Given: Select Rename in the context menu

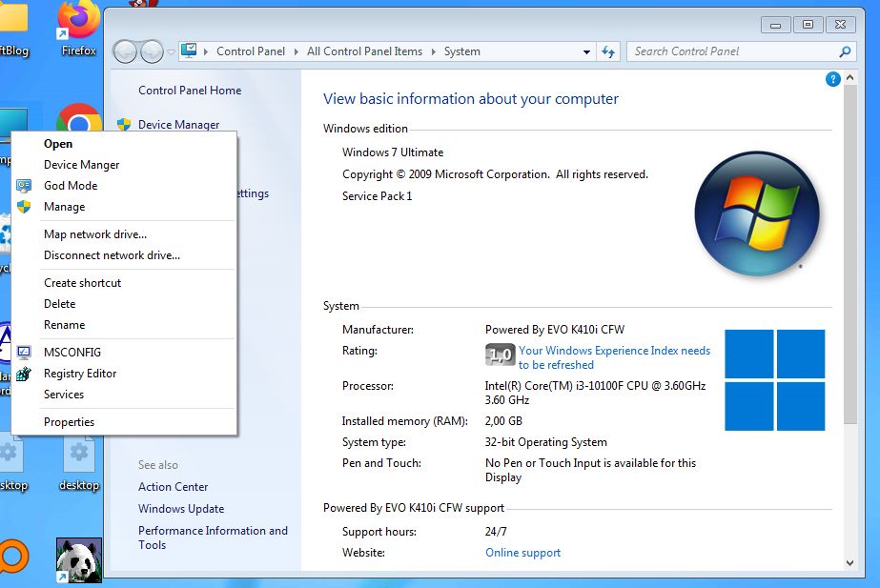Looking at the screenshot, I should click(x=124, y=325).
